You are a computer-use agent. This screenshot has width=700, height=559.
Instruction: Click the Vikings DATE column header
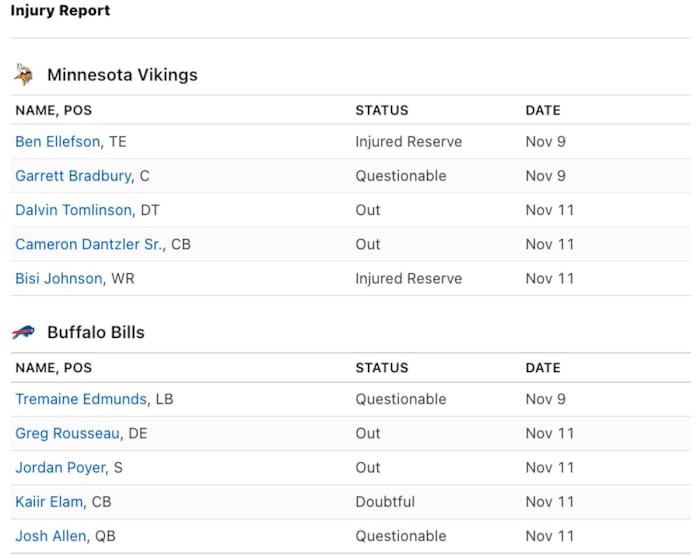(543, 110)
